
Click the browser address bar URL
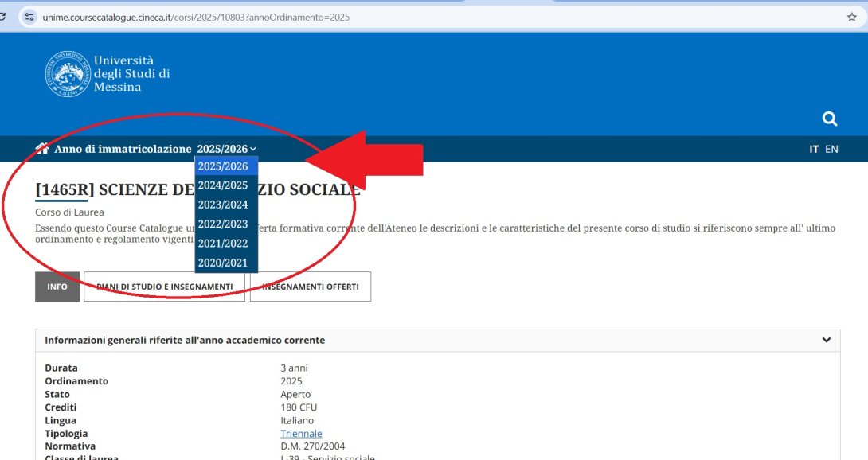[191, 16]
